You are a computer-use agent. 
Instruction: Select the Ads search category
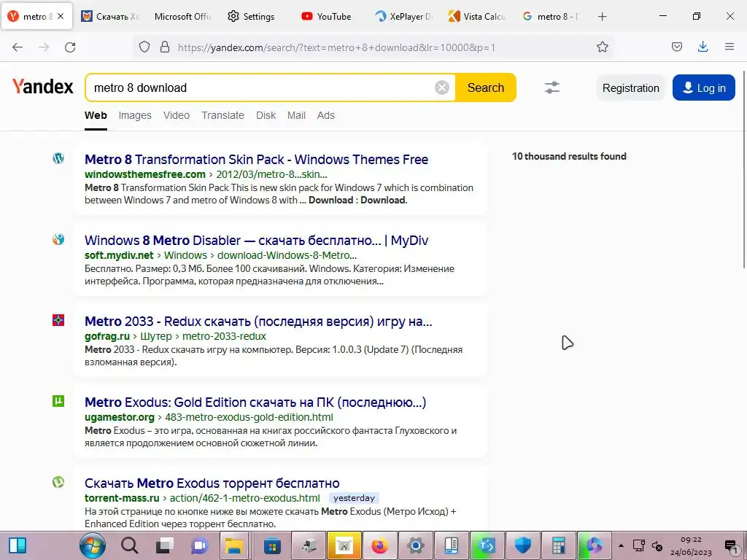point(326,116)
